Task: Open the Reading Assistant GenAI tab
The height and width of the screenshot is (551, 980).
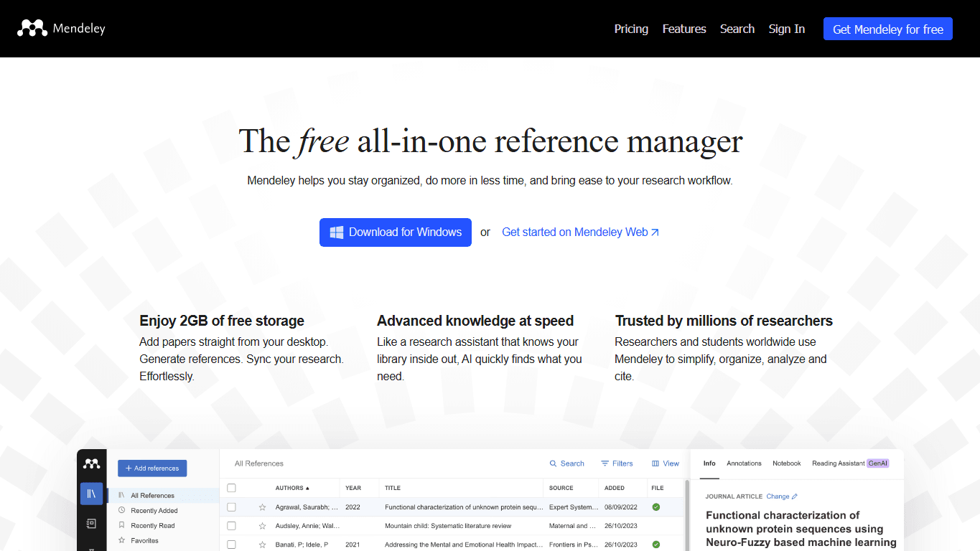Action: [851, 463]
